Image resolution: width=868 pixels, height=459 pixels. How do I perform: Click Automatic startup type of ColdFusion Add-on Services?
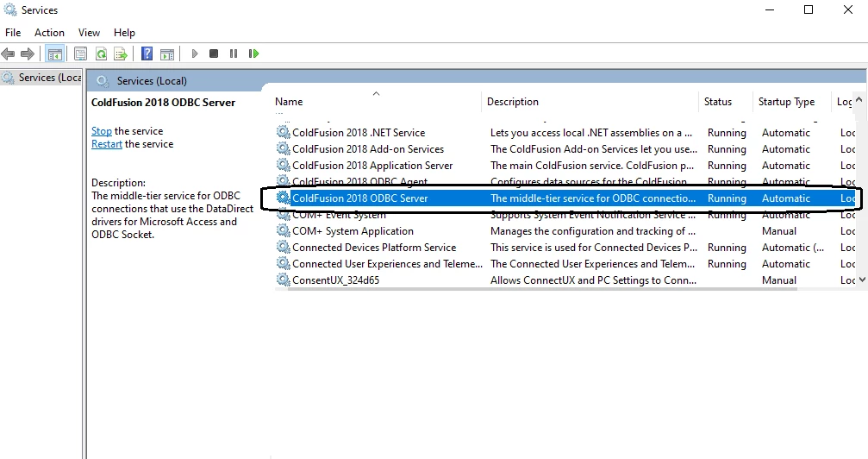[x=785, y=149]
